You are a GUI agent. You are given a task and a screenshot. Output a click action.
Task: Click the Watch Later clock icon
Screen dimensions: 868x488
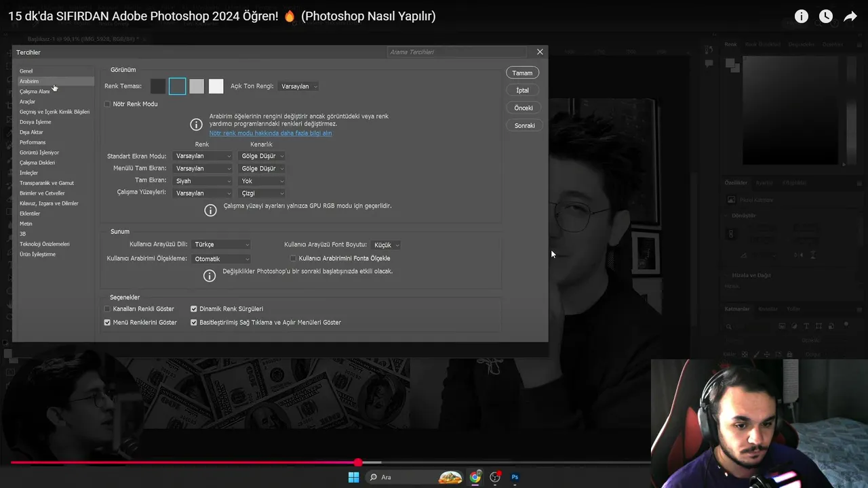[826, 16]
